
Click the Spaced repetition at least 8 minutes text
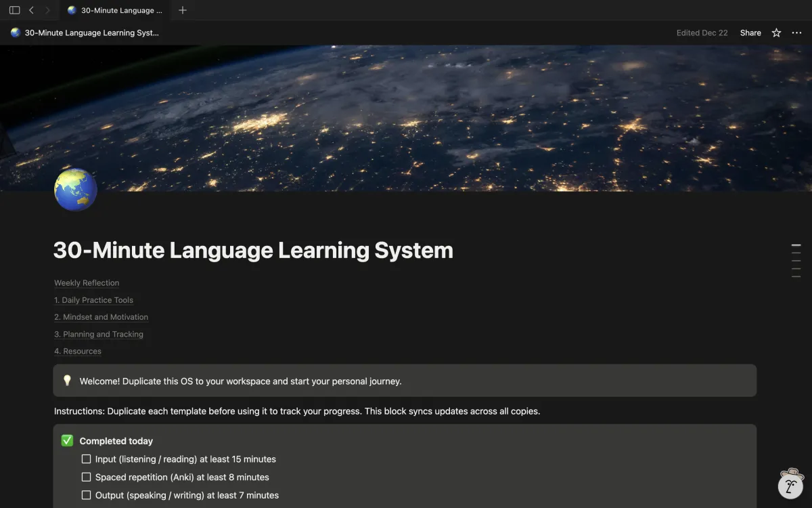(x=182, y=478)
